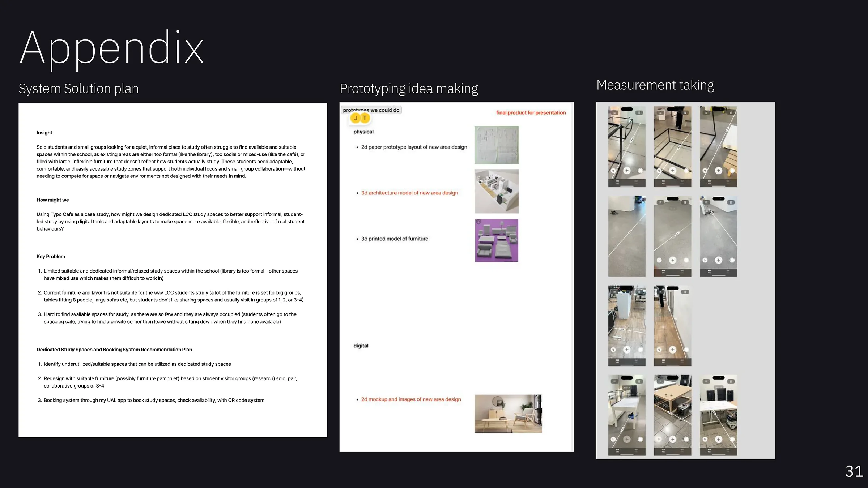This screenshot has height=488, width=868.
Task: Click the 'Solo students and small groups' paragraph
Action: point(171,162)
